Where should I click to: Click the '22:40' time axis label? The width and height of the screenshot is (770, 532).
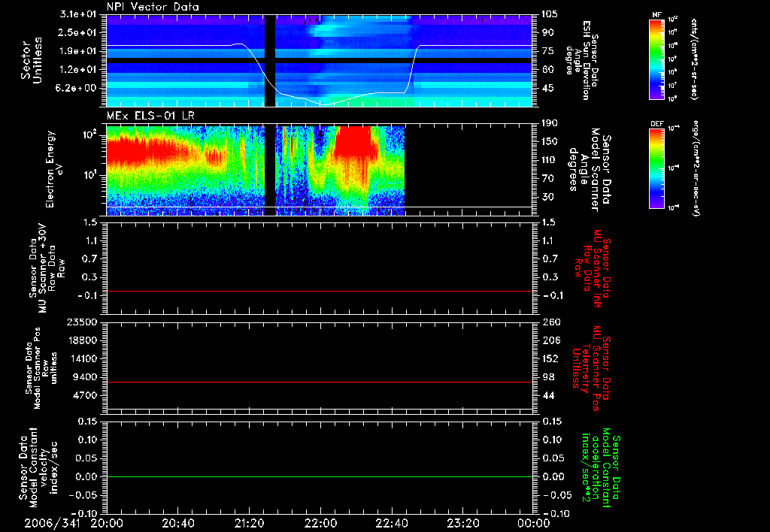391,524
